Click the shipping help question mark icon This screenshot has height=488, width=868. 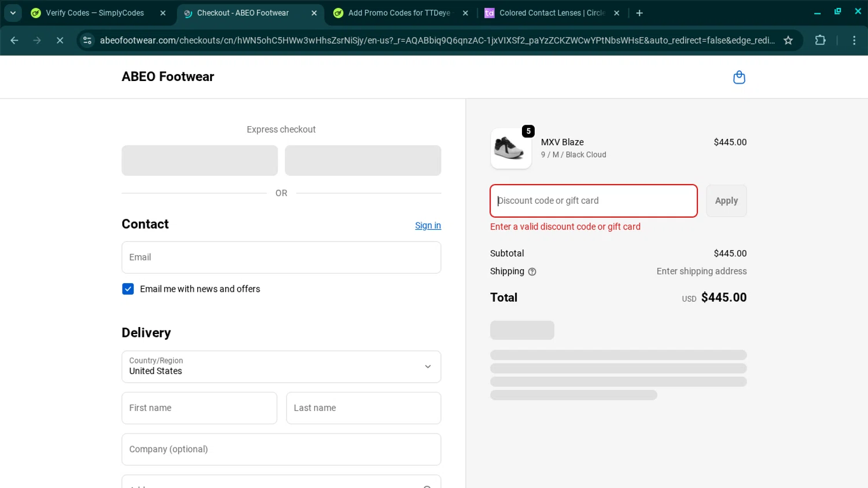point(532,271)
